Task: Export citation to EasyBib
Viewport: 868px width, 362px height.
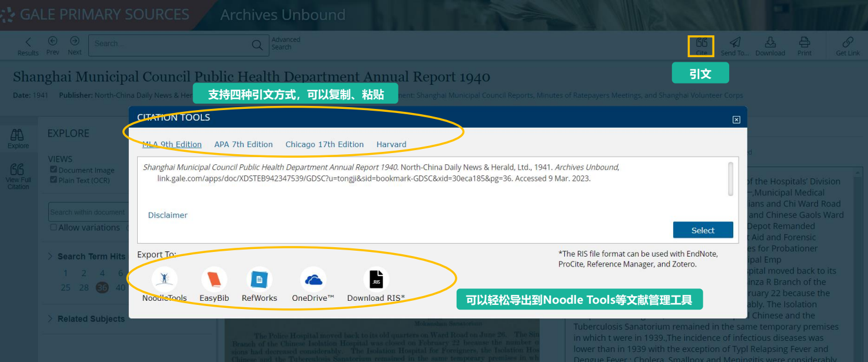Action: point(214,280)
